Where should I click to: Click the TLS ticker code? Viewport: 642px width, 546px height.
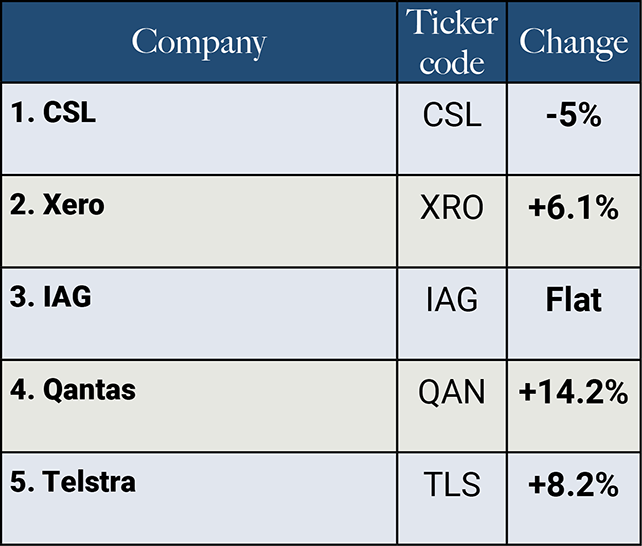(x=452, y=485)
